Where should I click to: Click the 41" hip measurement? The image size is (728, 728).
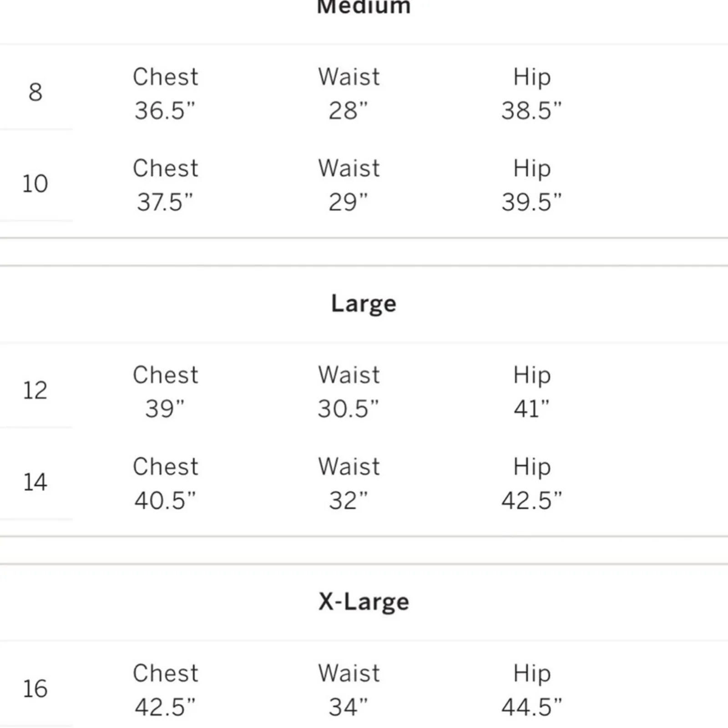click(531, 409)
